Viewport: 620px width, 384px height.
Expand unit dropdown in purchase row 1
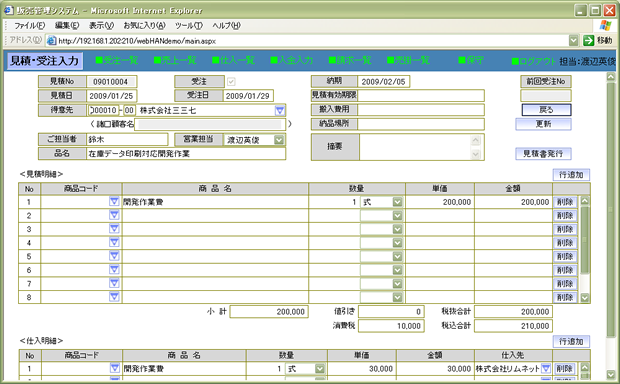pyautogui.click(x=319, y=369)
